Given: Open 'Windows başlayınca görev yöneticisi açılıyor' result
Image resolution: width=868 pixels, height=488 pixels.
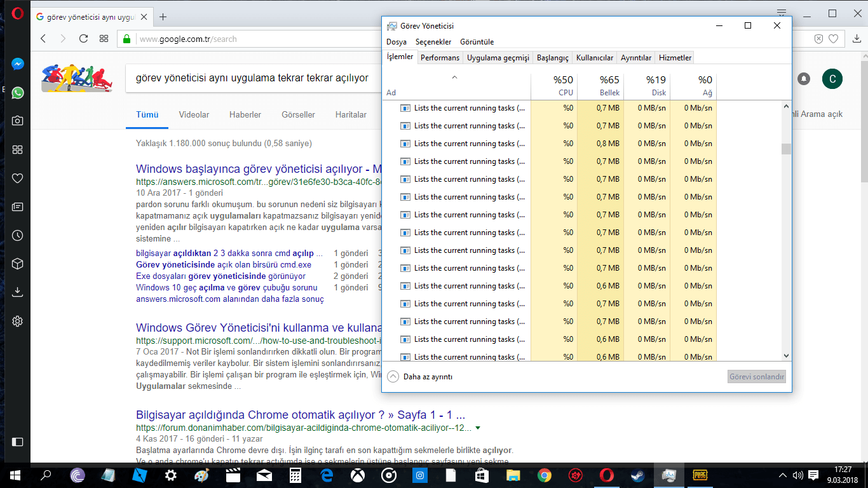Looking at the screenshot, I should click(259, 170).
